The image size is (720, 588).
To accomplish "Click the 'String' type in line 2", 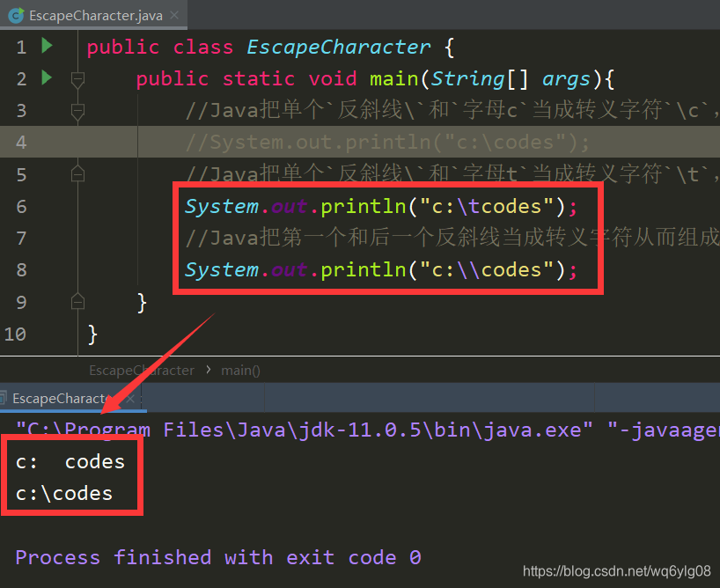I will 467,78.
